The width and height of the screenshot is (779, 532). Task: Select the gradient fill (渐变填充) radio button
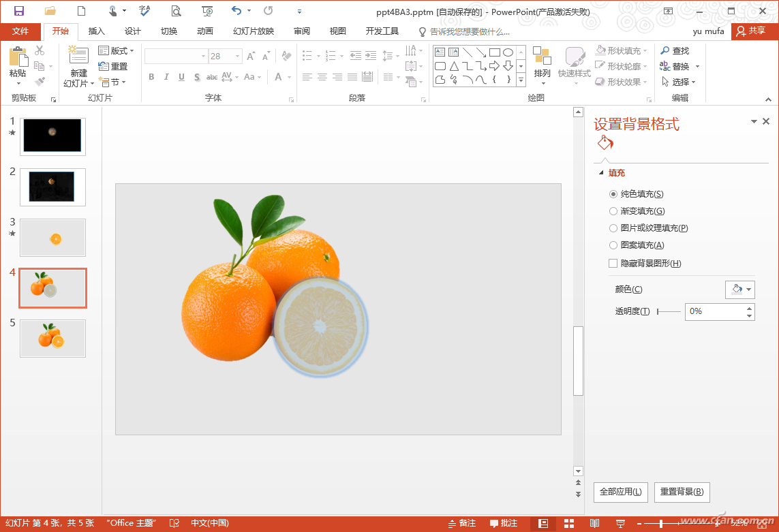click(x=613, y=211)
